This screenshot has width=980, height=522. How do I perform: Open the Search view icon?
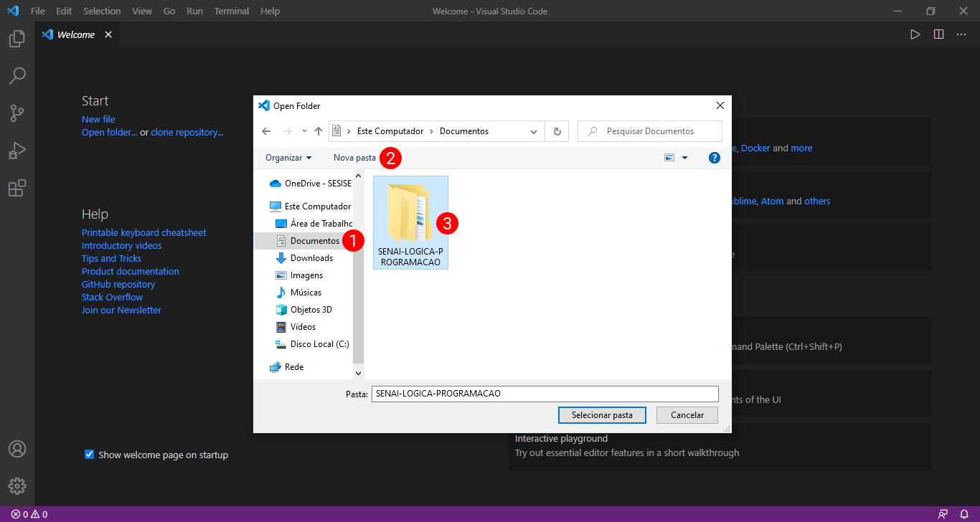17,75
